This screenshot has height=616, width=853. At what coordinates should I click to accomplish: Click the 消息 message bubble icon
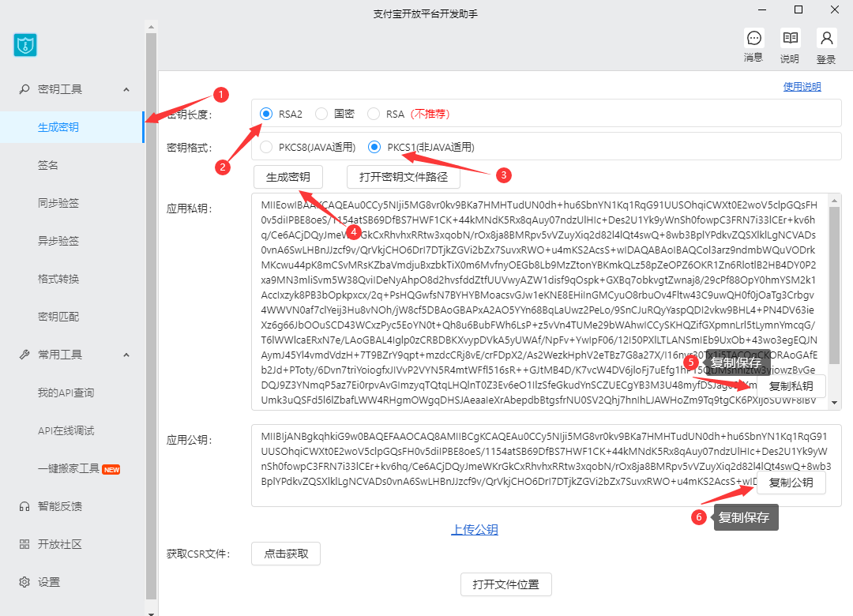point(753,39)
